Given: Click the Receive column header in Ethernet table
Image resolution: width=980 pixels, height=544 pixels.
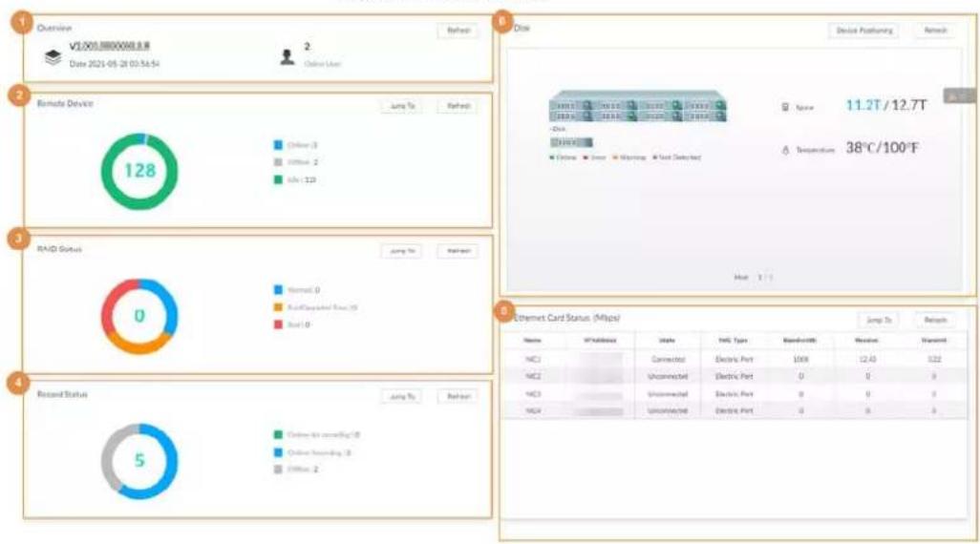Looking at the screenshot, I should 867,341.
